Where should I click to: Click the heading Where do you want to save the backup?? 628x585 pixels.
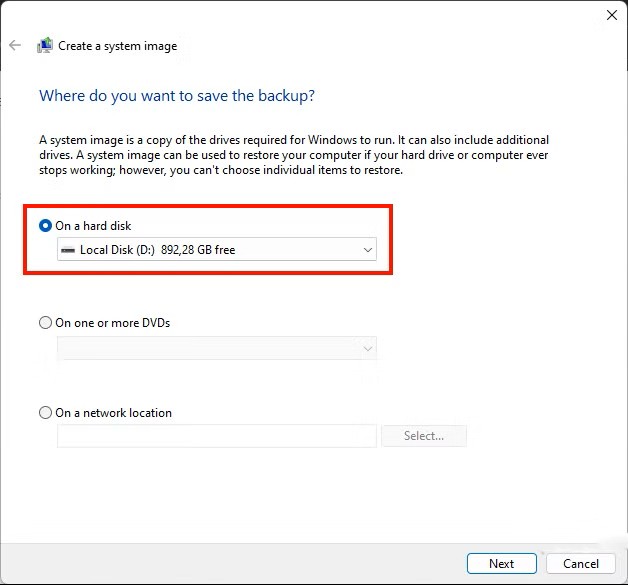tap(176, 96)
